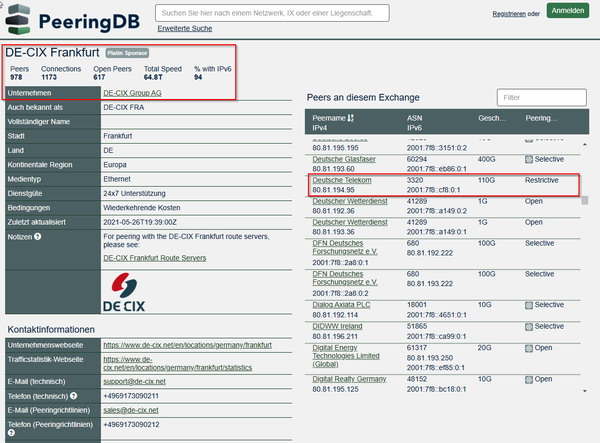Open Deutsche Glasfaser peer link

344,159
